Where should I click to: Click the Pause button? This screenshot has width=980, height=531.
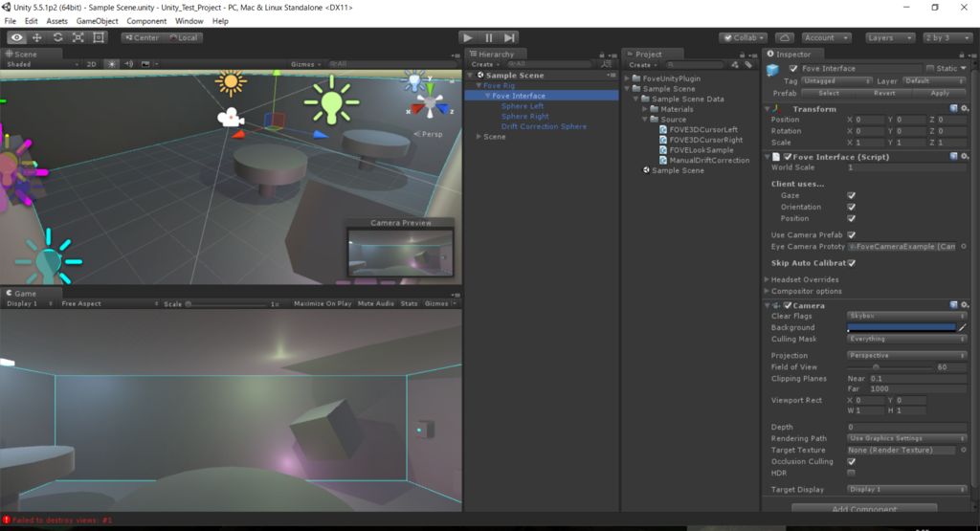click(x=489, y=37)
